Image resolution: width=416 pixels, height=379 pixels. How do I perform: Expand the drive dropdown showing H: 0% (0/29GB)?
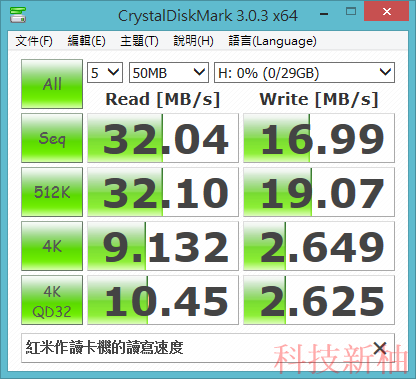click(x=304, y=72)
